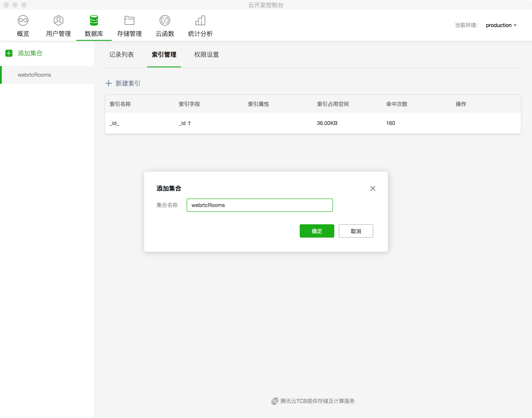The image size is (532, 418).
Task: Click the 160 hit count value
Action: (x=391, y=123)
